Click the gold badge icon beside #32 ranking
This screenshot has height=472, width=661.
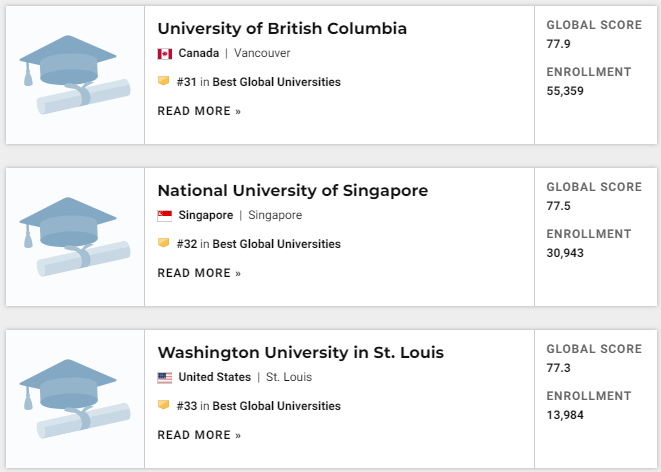(164, 243)
